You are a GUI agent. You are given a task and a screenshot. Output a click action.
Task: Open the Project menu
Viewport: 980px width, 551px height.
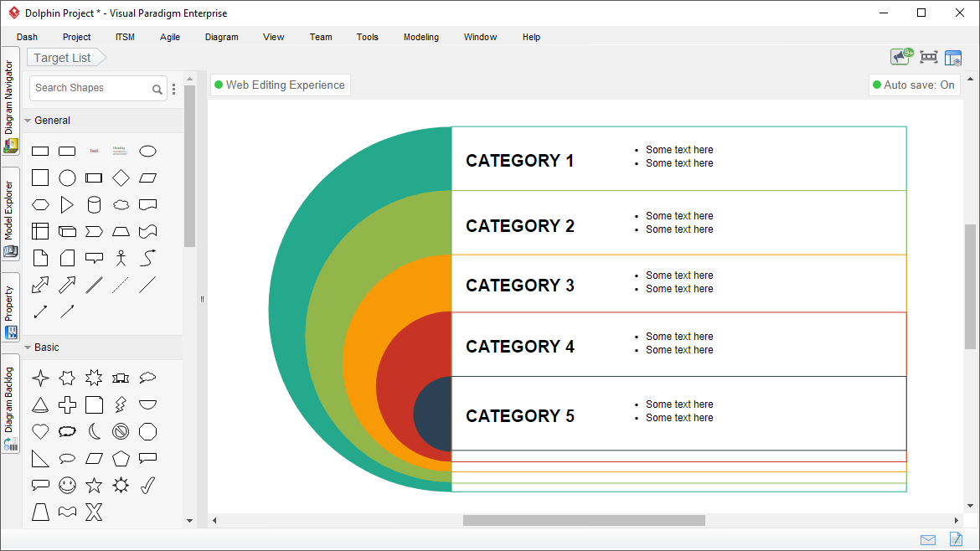click(x=76, y=37)
